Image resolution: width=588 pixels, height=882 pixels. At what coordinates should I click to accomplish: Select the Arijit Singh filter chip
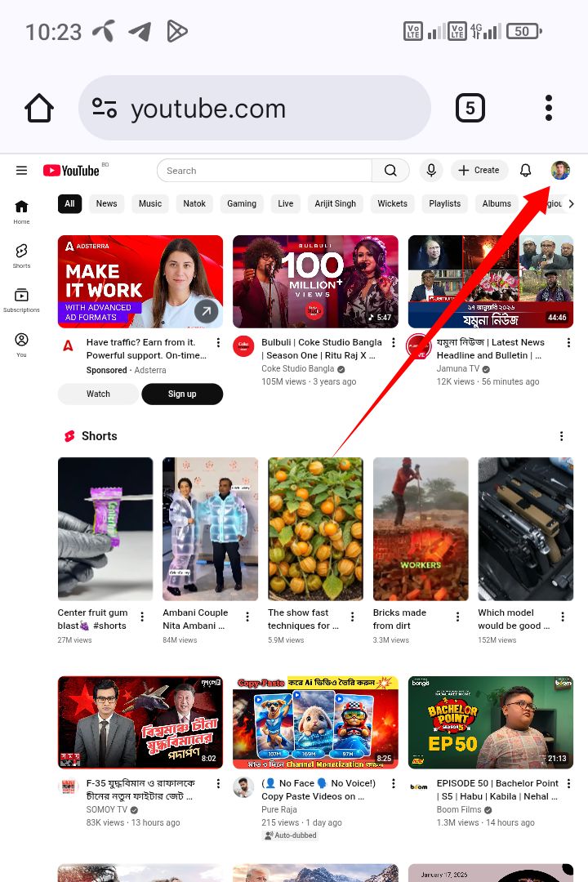pyautogui.click(x=336, y=203)
